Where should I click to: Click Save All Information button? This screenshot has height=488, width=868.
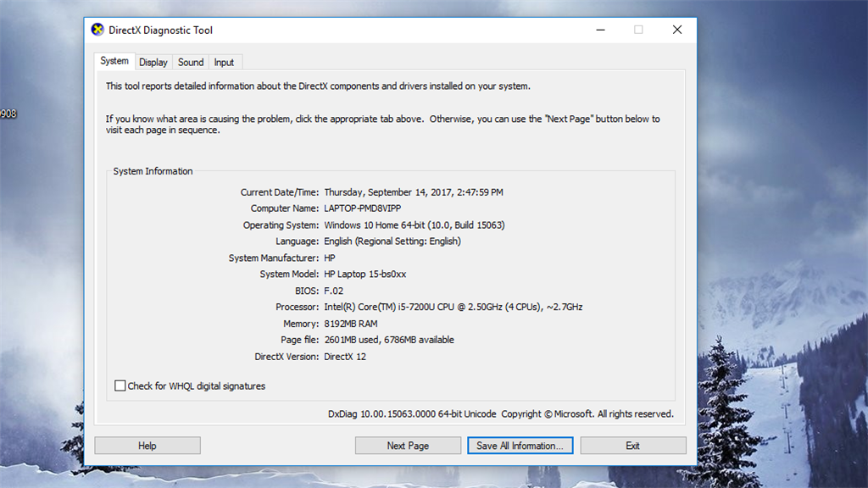click(x=520, y=446)
